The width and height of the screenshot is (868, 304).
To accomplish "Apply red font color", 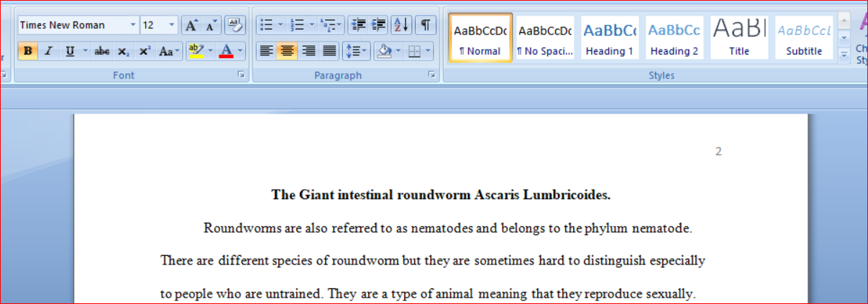I will [x=227, y=51].
